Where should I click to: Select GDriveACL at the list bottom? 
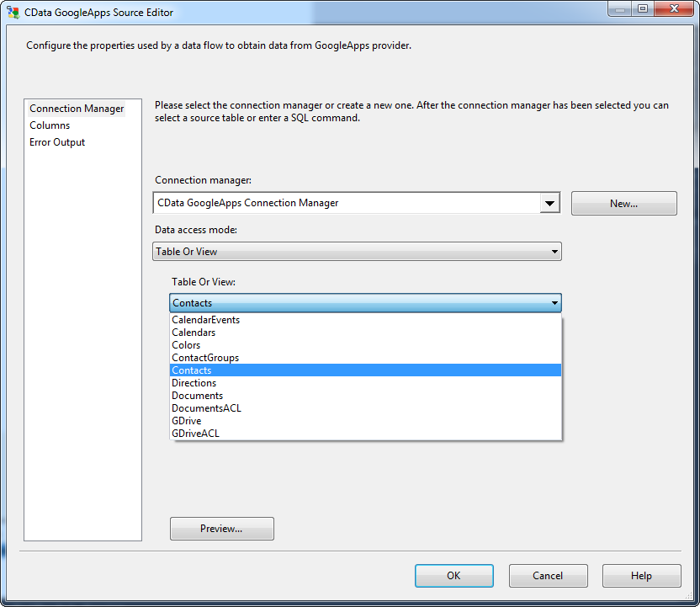click(x=195, y=434)
